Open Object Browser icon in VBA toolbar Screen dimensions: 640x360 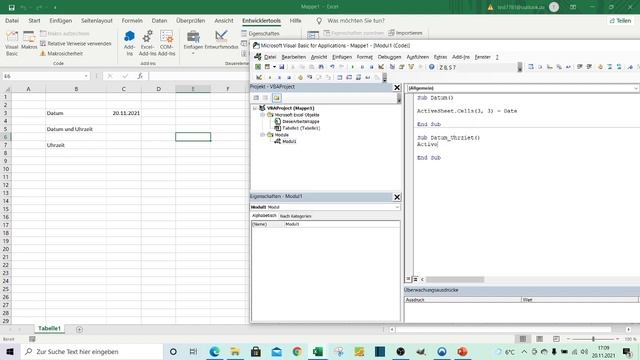[411, 67]
